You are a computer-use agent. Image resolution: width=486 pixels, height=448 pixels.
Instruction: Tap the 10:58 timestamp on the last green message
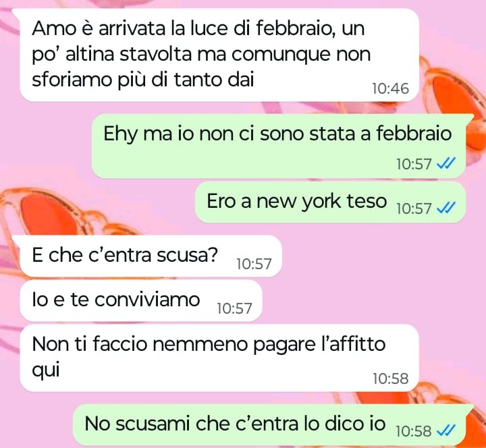coord(414,431)
